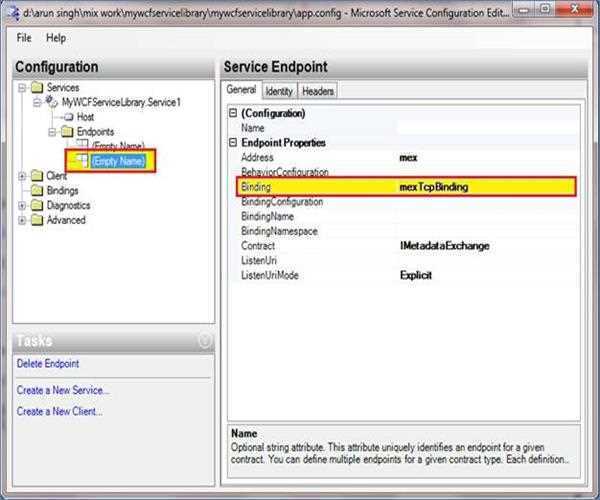The height and width of the screenshot is (500, 600).
Task: Expand the Advanced tree node
Action: 23,220
